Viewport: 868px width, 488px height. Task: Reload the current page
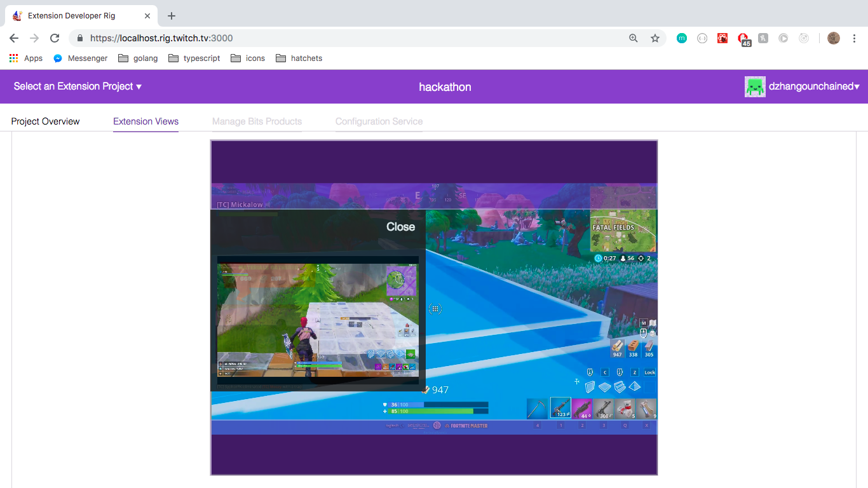[55, 38]
